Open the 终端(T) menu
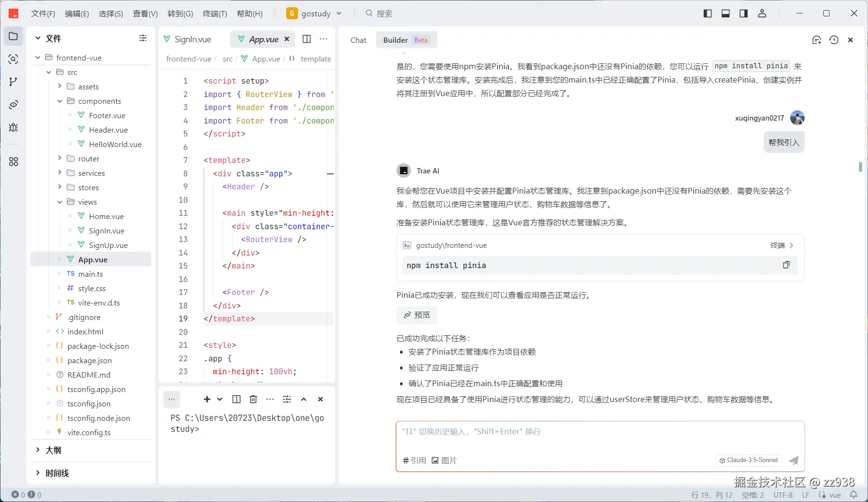This screenshot has height=502, width=868. [x=215, y=13]
